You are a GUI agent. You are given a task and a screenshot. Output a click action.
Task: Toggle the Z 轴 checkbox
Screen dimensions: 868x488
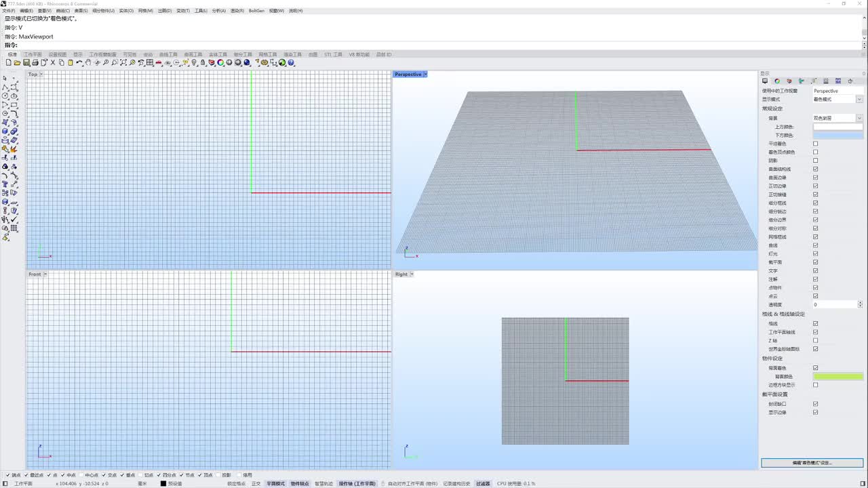[x=815, y=340]
